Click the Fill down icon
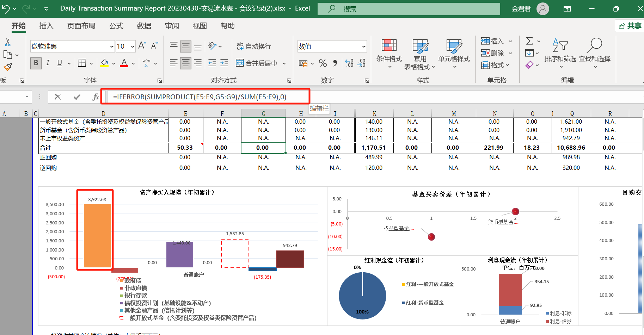Screen dimensions: 644x335 [x=529, y=53]
